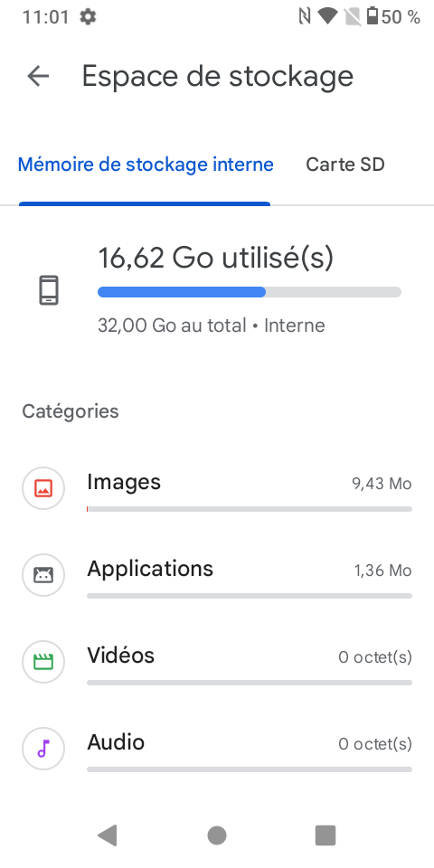Tap the NFC status icon

point(305,16)
